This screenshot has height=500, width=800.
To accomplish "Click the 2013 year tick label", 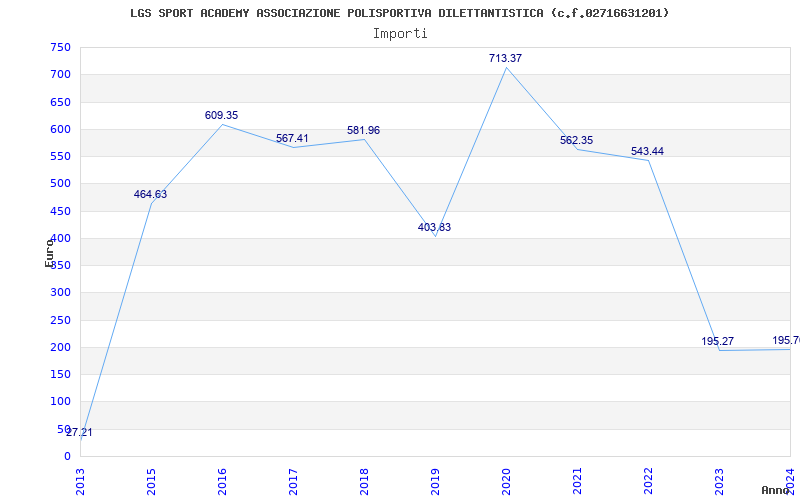I will tap(80, 481).
